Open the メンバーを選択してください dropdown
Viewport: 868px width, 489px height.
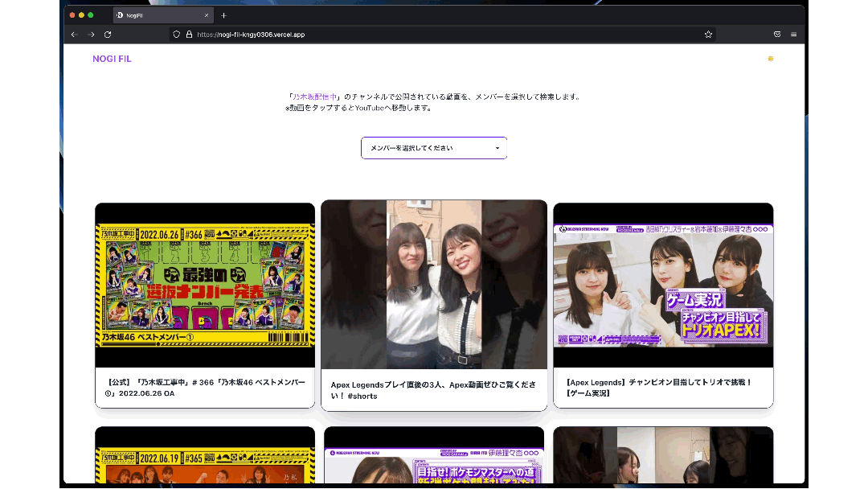tap(434, 148)
